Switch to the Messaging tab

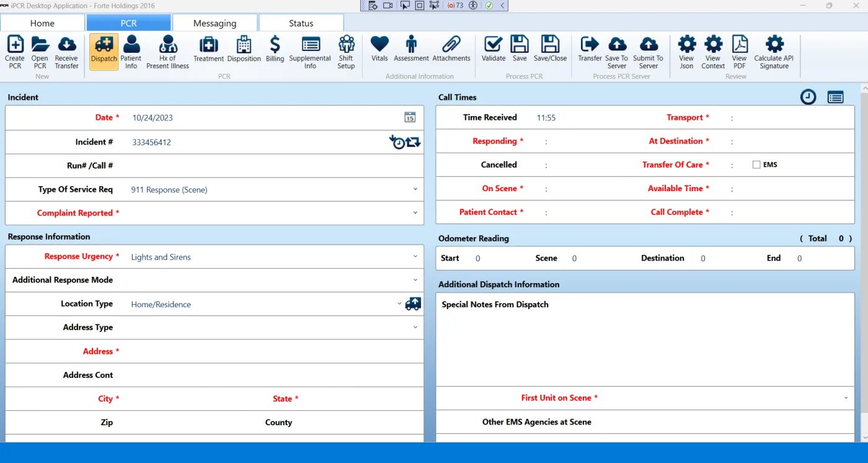[x=215, y=23]
